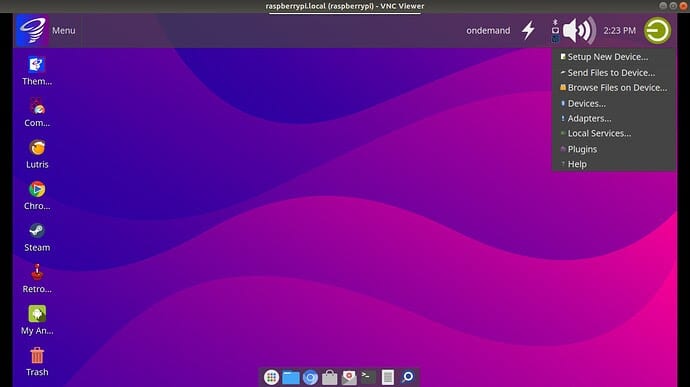Open the shopping bag store dock icon
This screenshot has height=387, width=690.
pyautogui.click(x=330, y=377)
